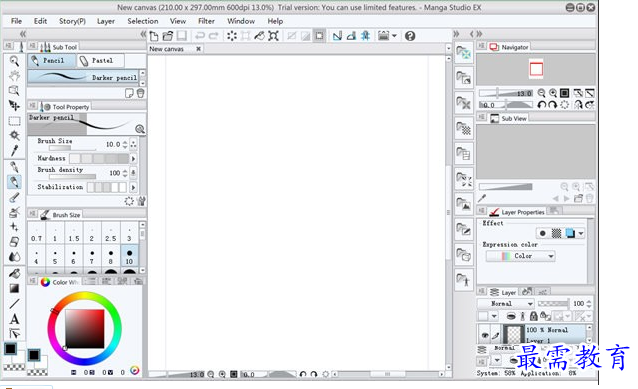Image resolution: width=638 pixels, height=389 pixels.
Task: Open the Selection menu
Action: 143,21
